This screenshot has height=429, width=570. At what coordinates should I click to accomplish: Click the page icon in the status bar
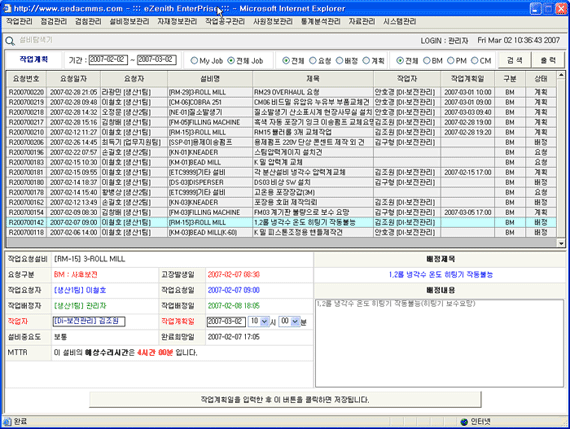[x=7, y=421]
